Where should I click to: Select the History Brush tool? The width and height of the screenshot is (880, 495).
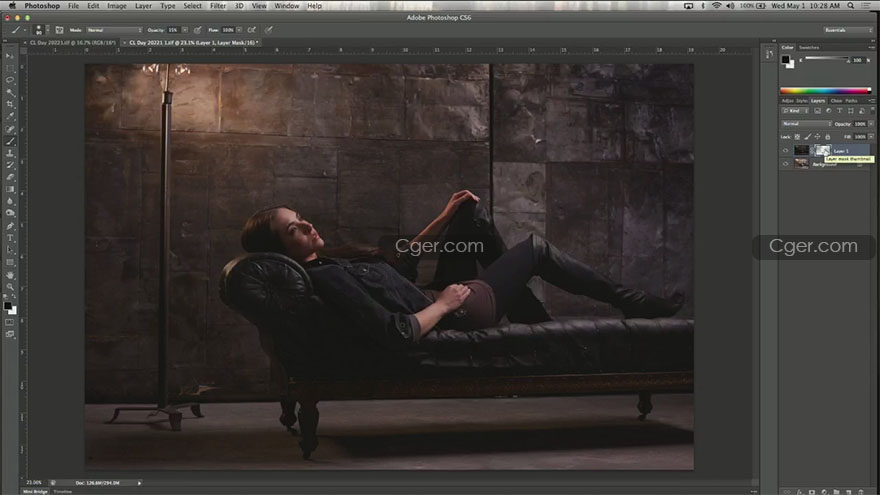tap(10, 165)
